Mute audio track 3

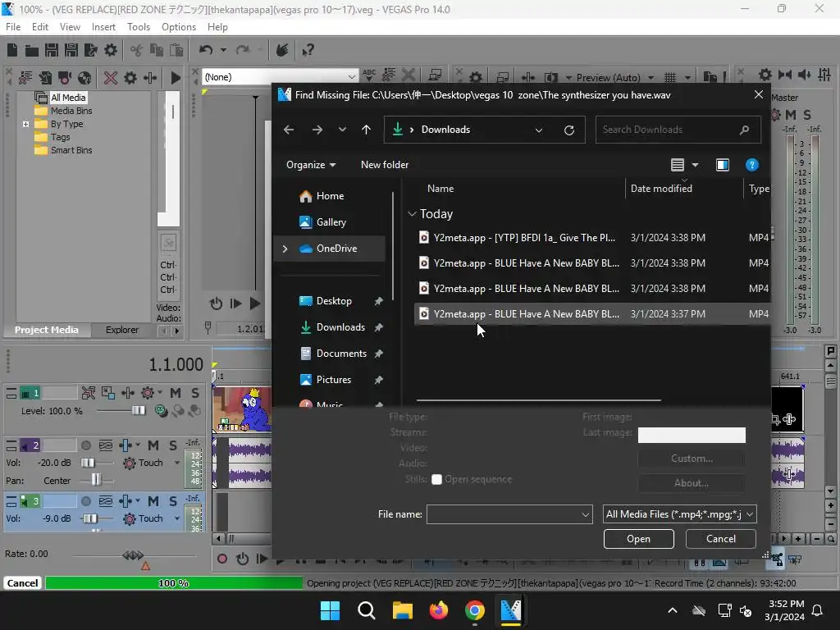click(153, 501)
